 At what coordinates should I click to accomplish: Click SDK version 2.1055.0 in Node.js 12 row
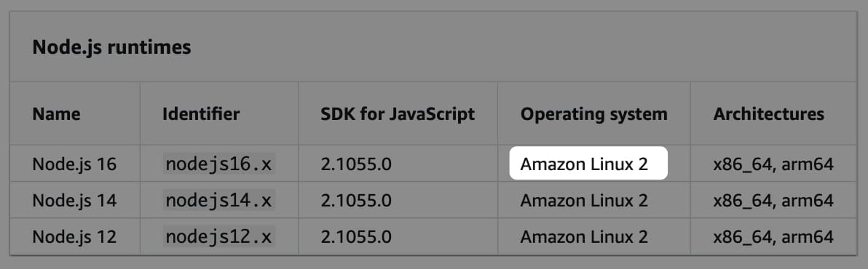click(x=356, y=237)
